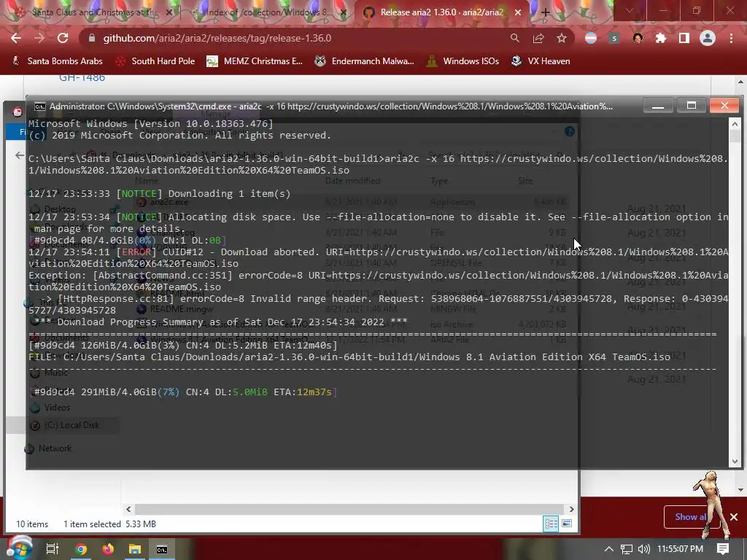Click the Explorer help question mark icon
Viewport: 747px width, 560px height.
tap(569, 131)
